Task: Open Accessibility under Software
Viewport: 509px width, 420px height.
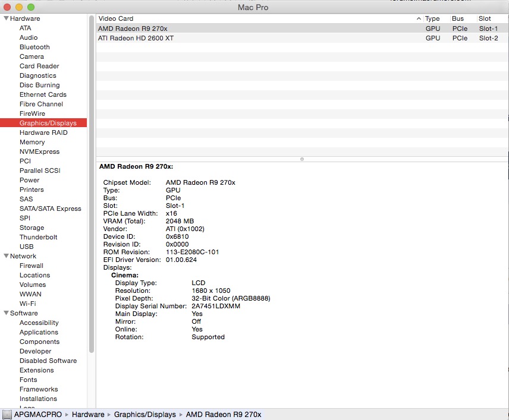Action: (39, 323)
